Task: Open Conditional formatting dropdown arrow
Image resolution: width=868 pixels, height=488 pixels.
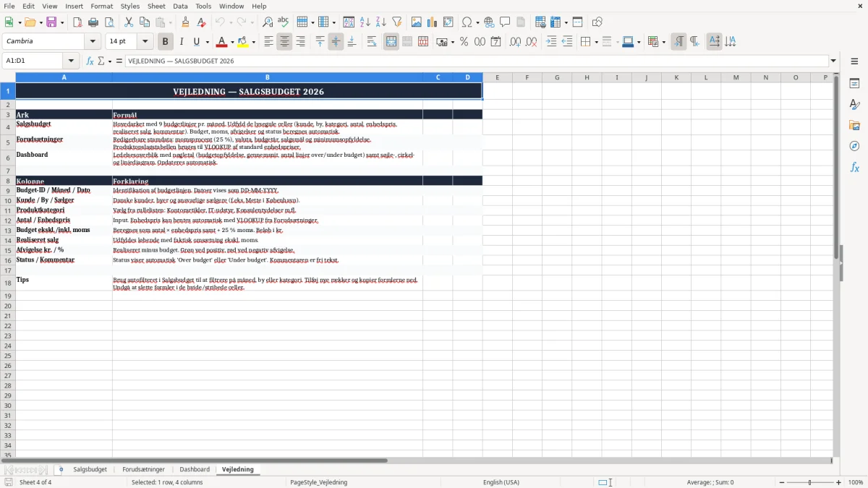Action: tap(663, 42)
